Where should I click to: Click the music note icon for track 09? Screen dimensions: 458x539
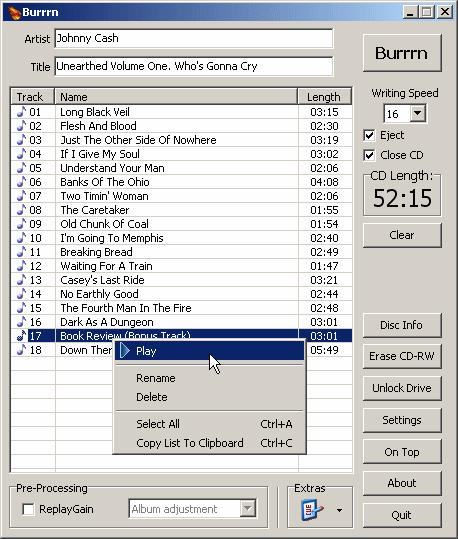(21, 224)
